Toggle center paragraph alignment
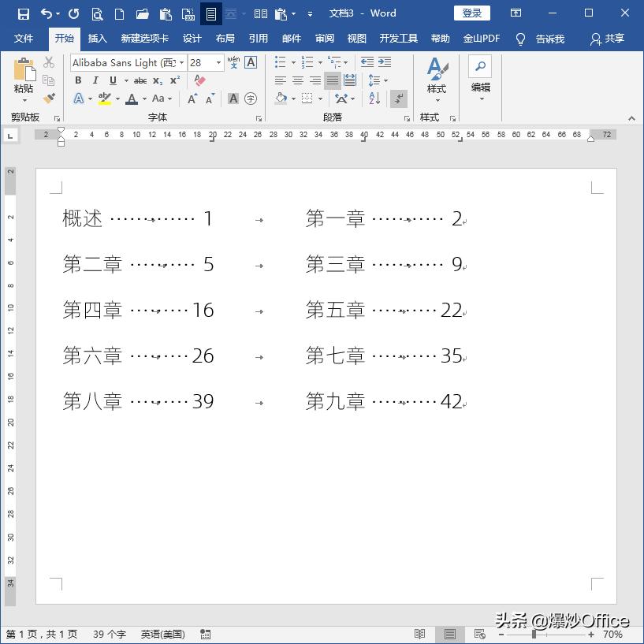This screenshot has width=644, height=644. pyautogui.click(x=299, y=80)
